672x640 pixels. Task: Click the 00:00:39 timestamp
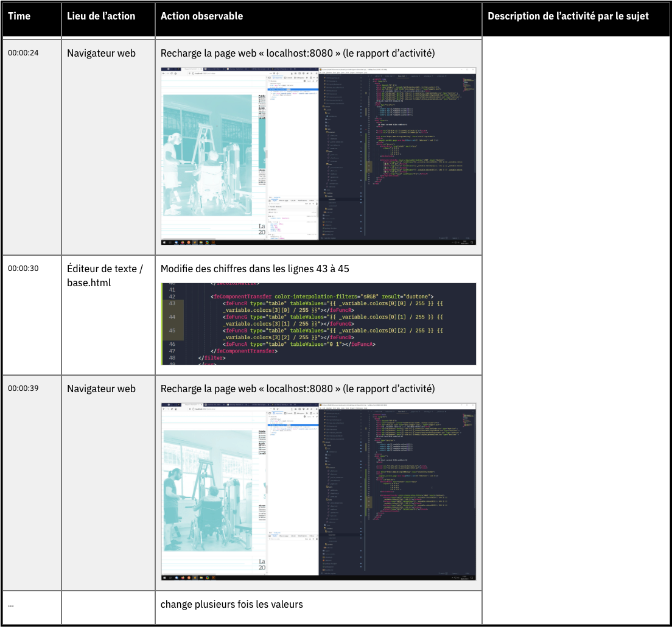tap(23, 389)
